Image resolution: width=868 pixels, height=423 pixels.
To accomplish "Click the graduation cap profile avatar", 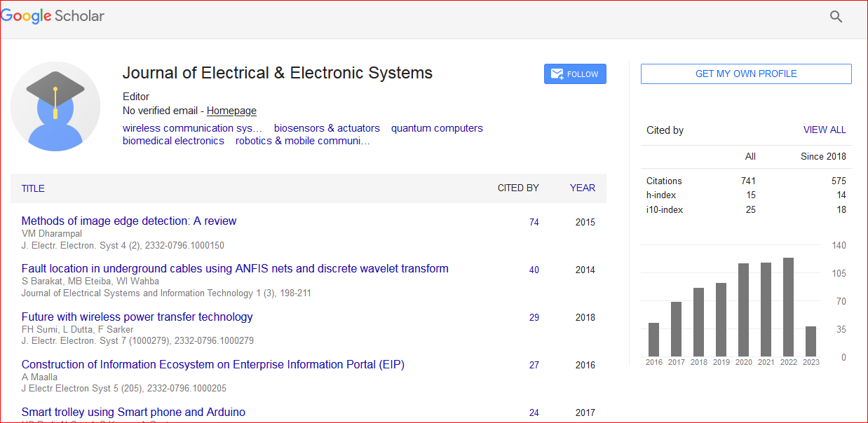I will [x=55, y=106].
